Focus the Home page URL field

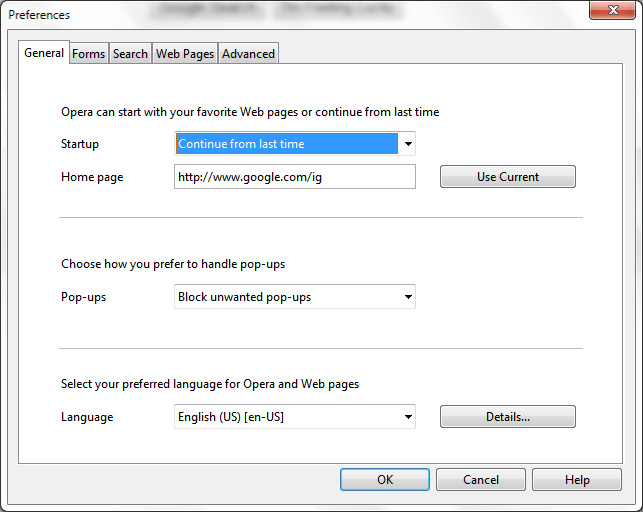coord(294,177)
